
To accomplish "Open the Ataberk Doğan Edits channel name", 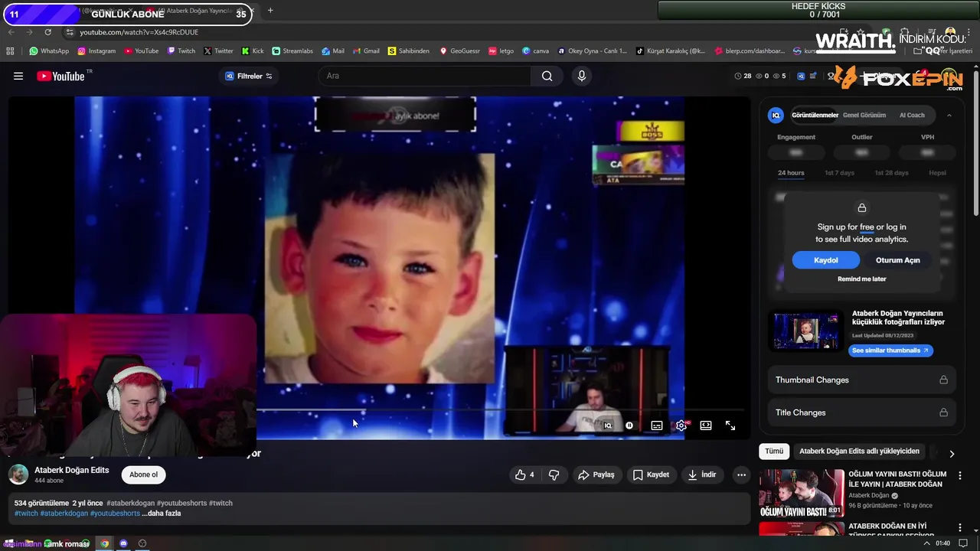I will (72, 470).
